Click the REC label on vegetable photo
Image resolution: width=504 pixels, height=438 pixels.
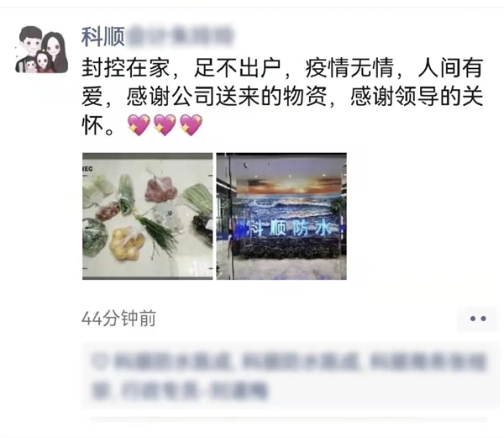87,168
